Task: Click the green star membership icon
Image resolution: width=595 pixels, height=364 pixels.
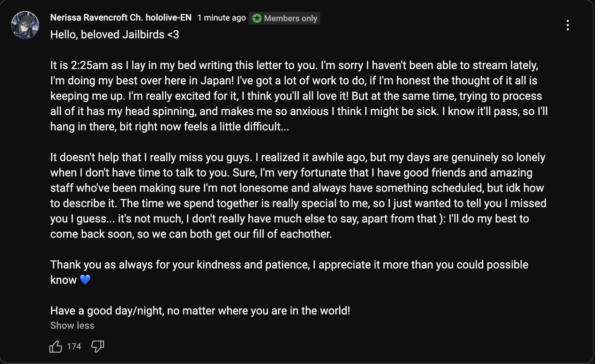Action: (x=257, y=18)
